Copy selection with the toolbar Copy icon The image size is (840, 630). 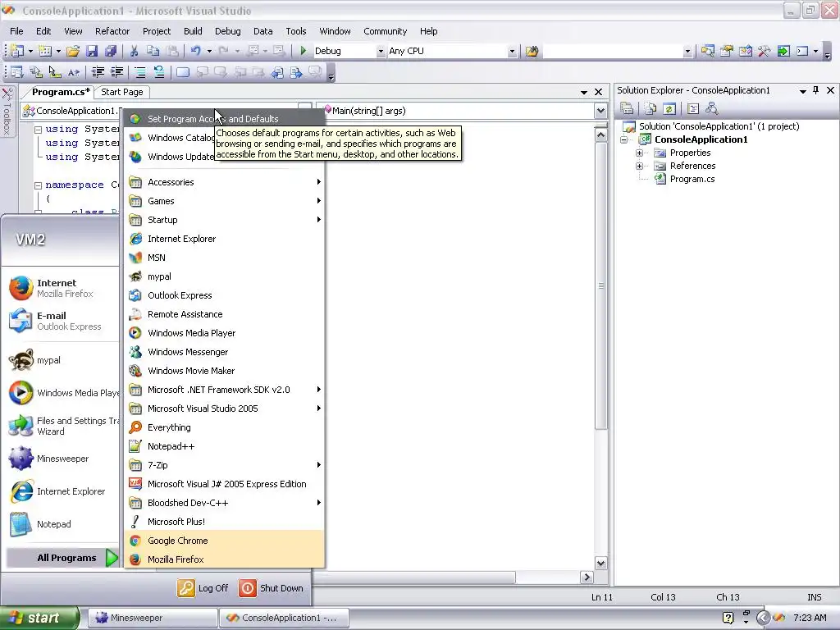[153, 51]
